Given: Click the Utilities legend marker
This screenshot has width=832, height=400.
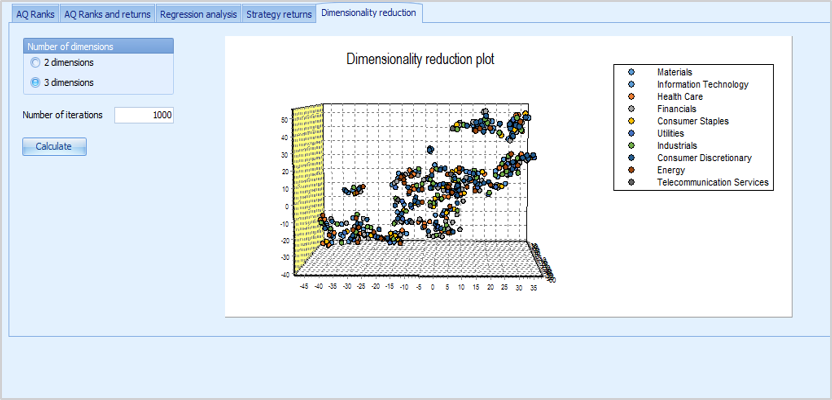Looking at the screenshot, I should click(630, 133).
